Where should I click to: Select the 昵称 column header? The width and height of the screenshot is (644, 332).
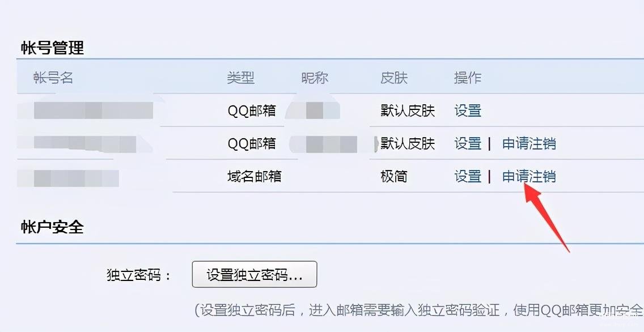(315, 78)
